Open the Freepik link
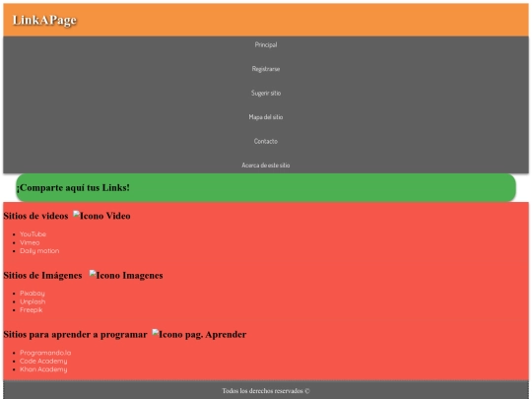The height and width of the screenshot is (399, 532). pyautogui.click(x=32, y=310)
